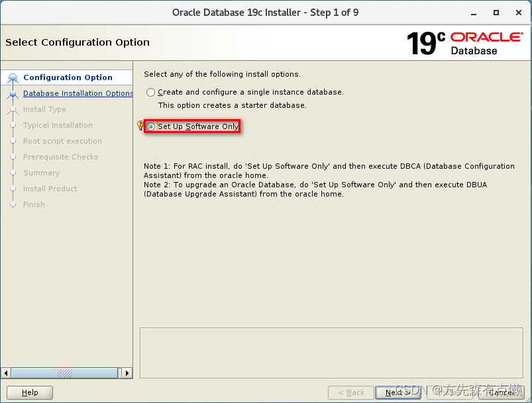Select 'Create and configure a single instance database' radio
Image resolution: width=532 pixels, height=403 pixels.
click(150, 92)
